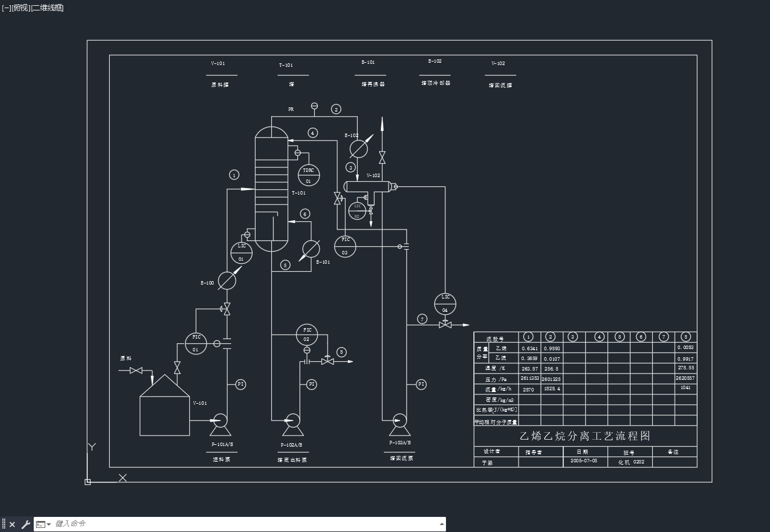Select the pump symbol labeled P-102A/B
The height and width of the screenshot is (532, 770).
coord(292,425)
